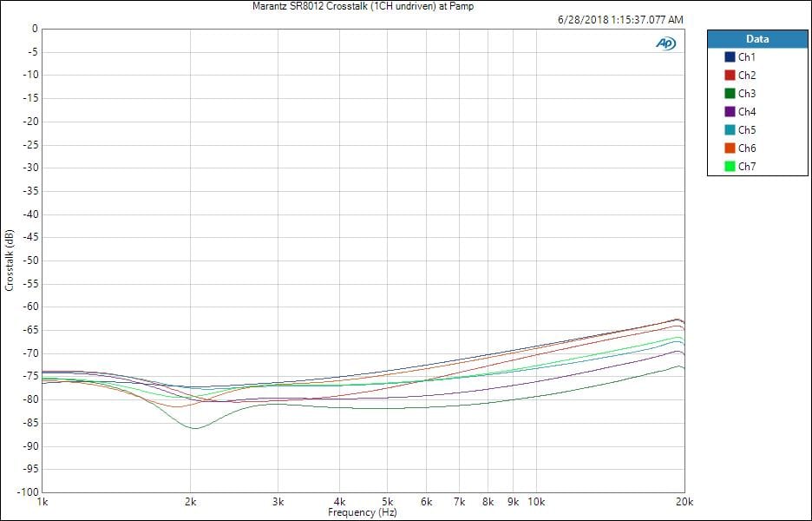Click the Data legend header
812x521 pixels.
tap(756, 39)
